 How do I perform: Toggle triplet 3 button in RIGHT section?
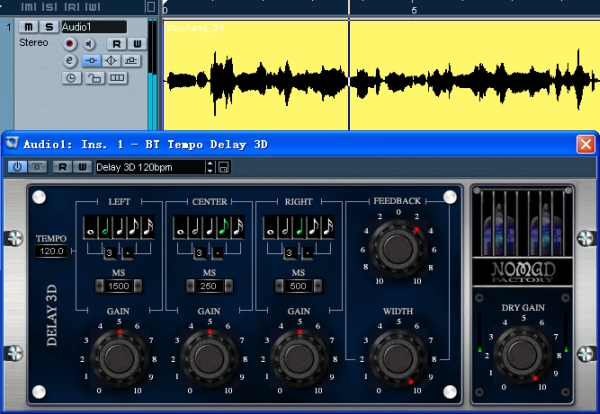[289, 253]
